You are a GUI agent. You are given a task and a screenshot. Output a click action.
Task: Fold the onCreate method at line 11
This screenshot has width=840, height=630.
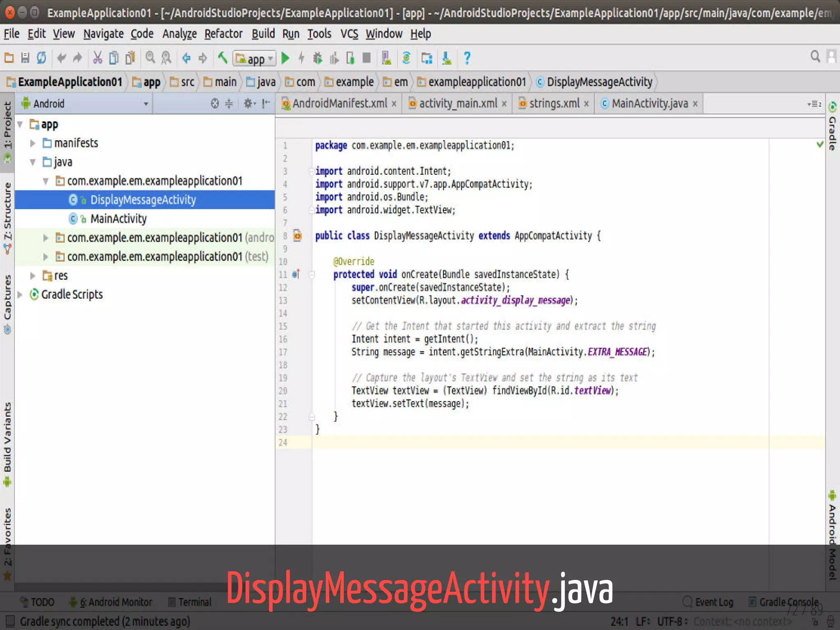point(312,274)
